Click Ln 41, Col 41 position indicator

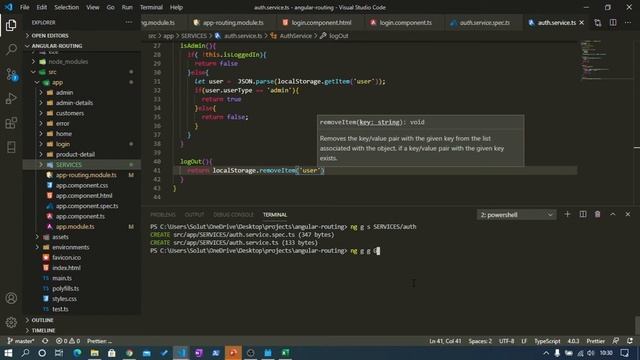tap(445, 341)
